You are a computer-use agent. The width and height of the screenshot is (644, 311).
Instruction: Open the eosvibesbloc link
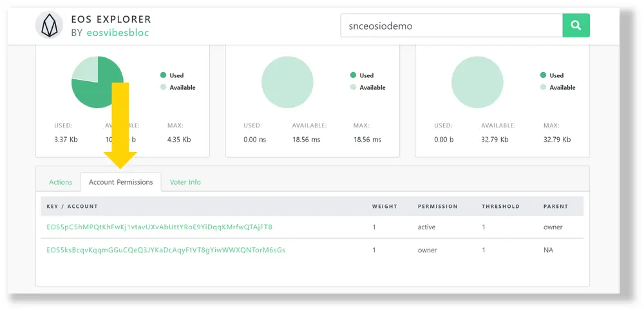[x=118, y=33]
